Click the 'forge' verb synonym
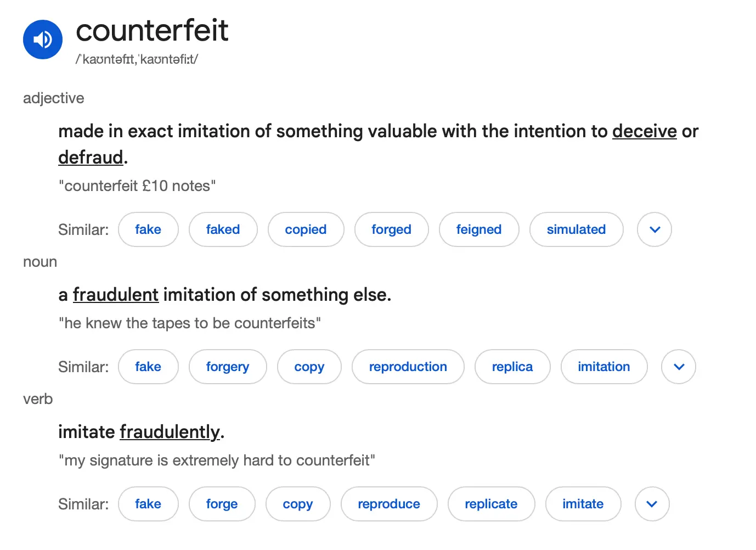Screen dimensions: 756x550 click(x=222, y=504)
